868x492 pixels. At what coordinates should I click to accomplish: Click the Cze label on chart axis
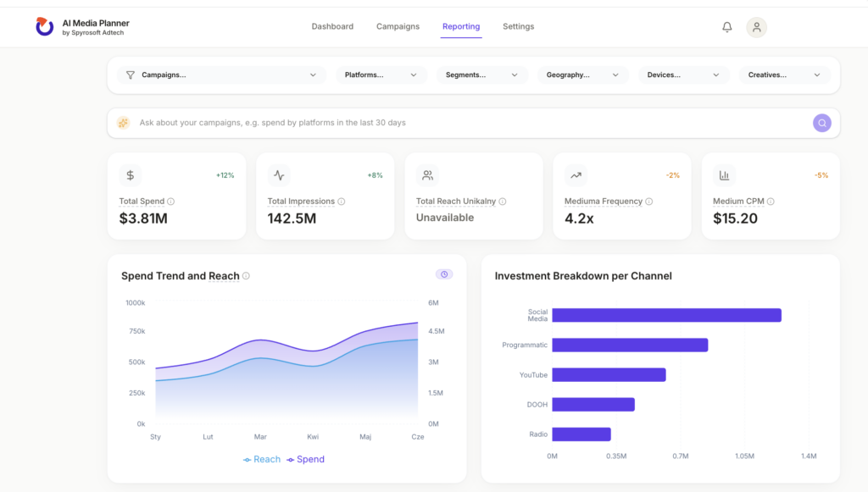click(x=418, y=437)
